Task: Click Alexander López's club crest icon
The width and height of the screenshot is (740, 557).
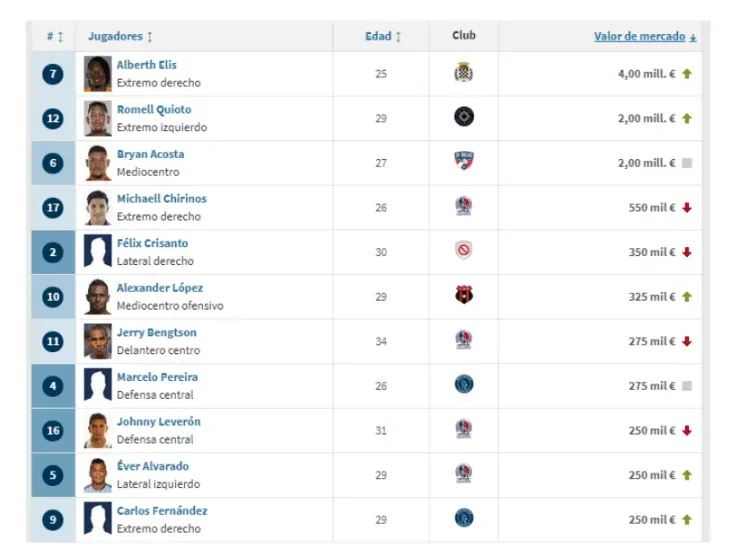Action: (x=463, y=296)
